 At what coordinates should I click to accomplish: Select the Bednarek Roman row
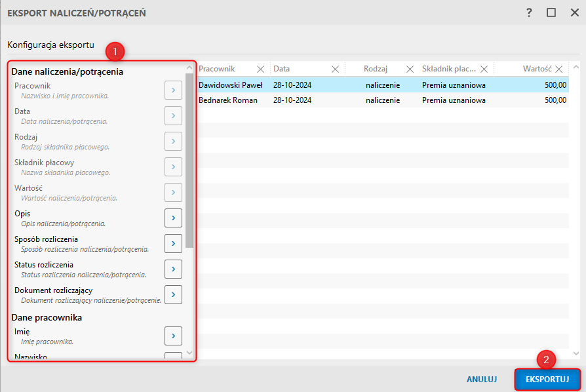tap(383, 100)
